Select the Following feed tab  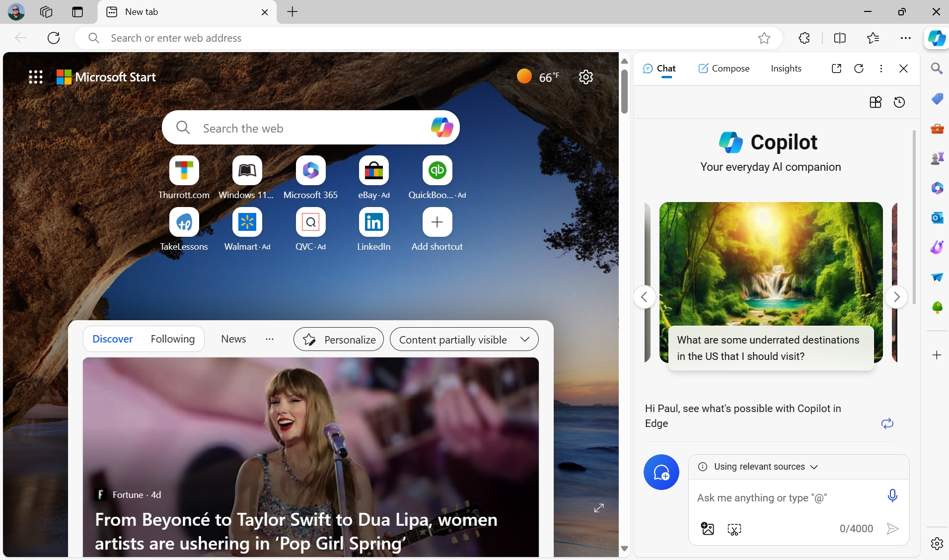[172, 339]
